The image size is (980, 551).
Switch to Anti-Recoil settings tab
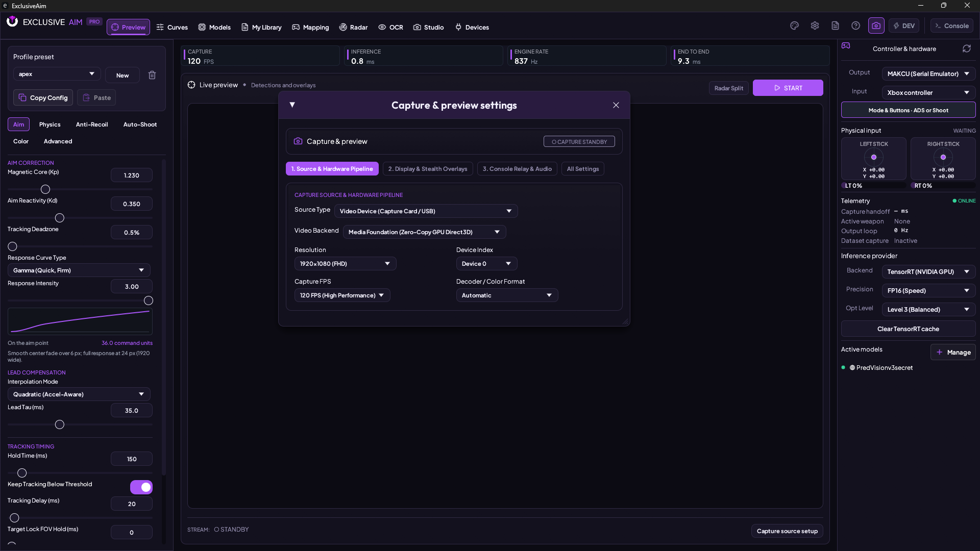92,124
